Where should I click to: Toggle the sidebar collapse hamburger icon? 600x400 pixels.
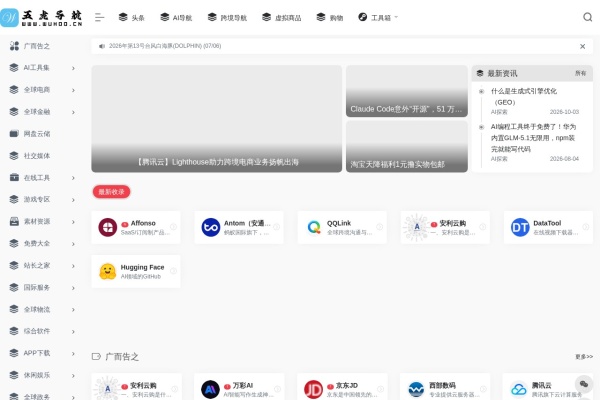pos(99,17)
